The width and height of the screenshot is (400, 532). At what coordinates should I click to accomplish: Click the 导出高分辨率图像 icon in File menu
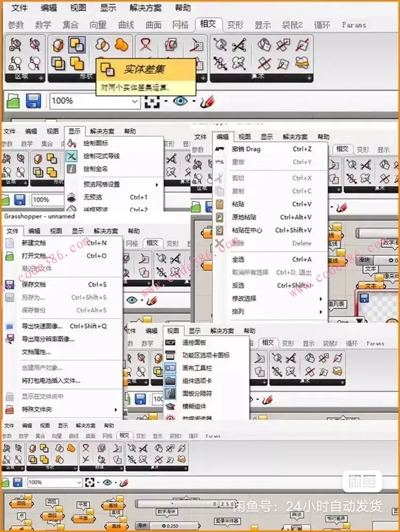tap(10, 338)
